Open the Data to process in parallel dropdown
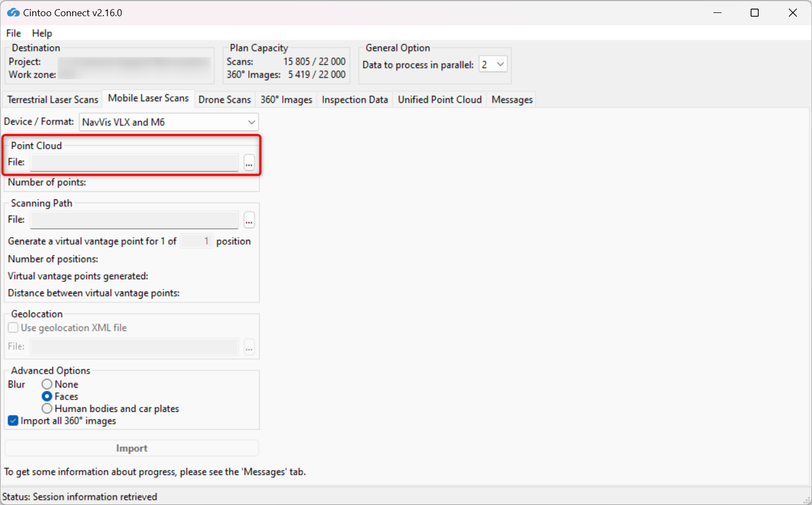Image resolution: width=812 pixels, height=505 pixels. 493,65
